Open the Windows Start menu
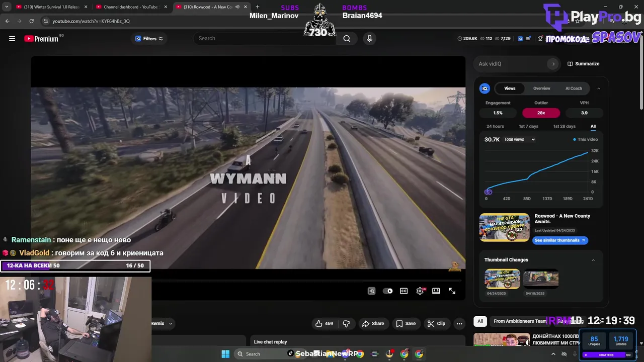644x362 pixels. pos(225,354)
